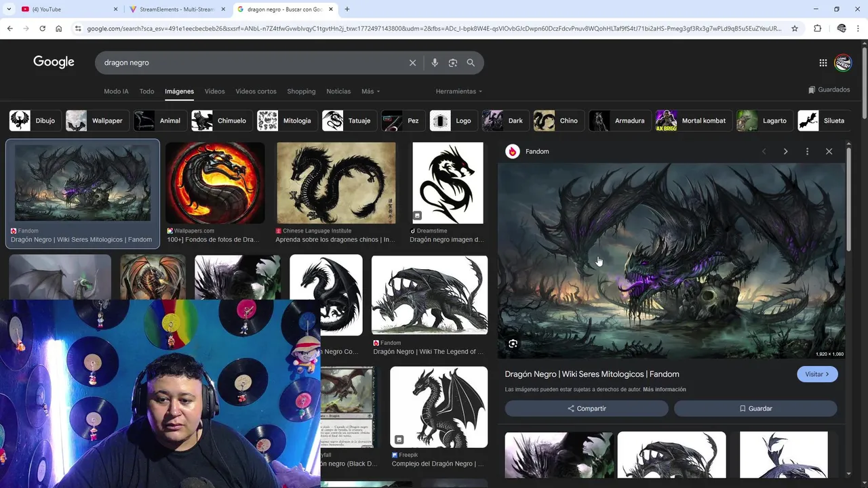Switch to Videos results tab

[214, 91]
